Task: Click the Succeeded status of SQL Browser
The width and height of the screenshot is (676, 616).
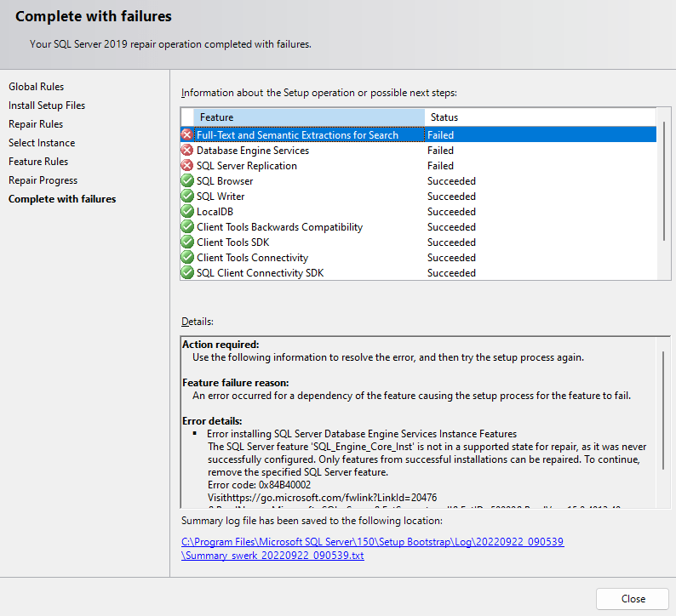Action: (x=451, y=181)
